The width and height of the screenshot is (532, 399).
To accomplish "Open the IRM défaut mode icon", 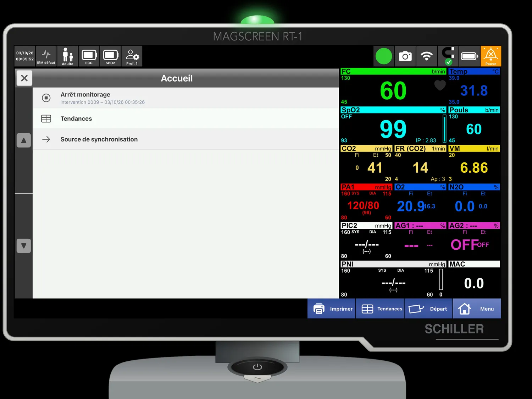I will click(x=46, y=56).
